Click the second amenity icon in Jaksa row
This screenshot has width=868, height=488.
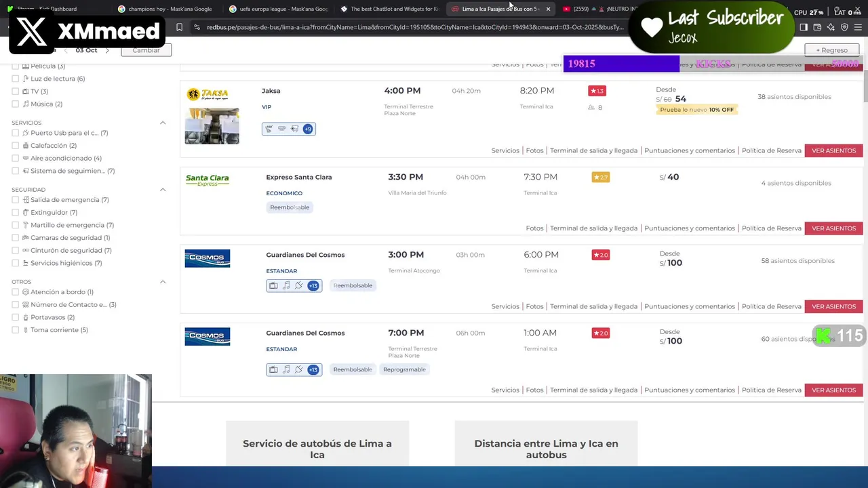click(x=281, y=129)
